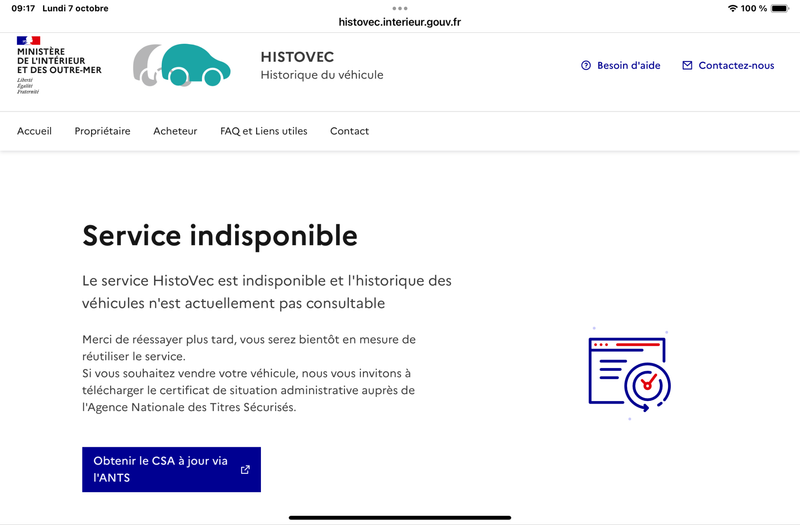Open the Accueil navigation item

(x=34, y=131)
